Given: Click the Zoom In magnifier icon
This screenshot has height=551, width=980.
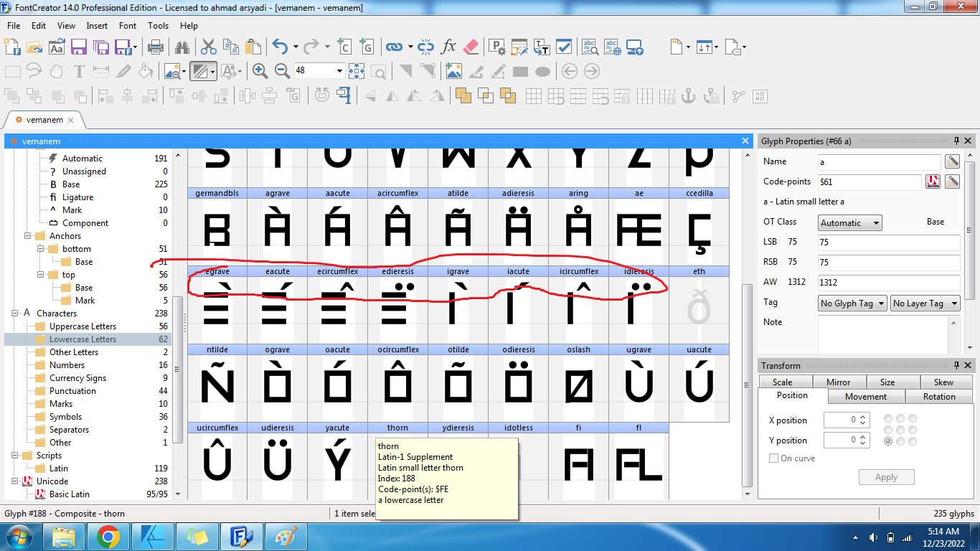Looking at the screenshot, I should [260, 70].
